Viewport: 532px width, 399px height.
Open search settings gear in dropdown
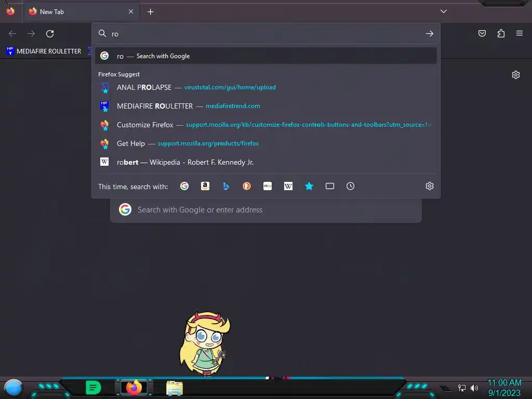430,186
